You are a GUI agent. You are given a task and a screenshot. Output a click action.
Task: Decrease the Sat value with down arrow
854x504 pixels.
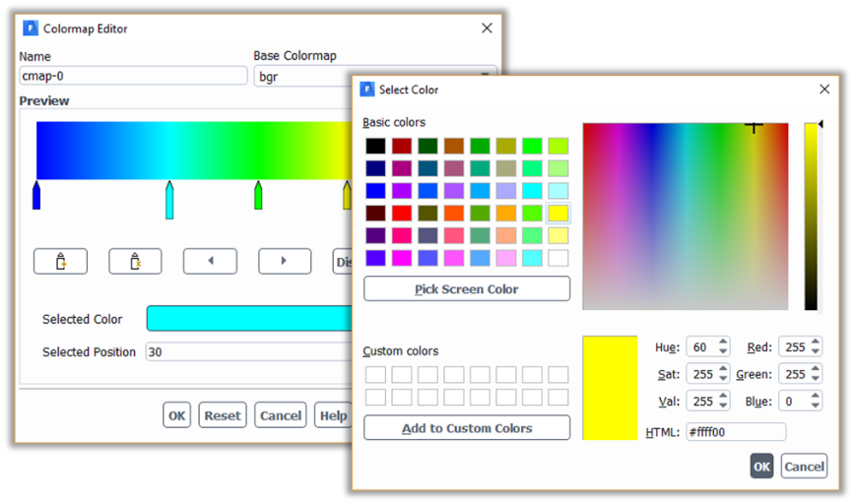click(723, 379)
